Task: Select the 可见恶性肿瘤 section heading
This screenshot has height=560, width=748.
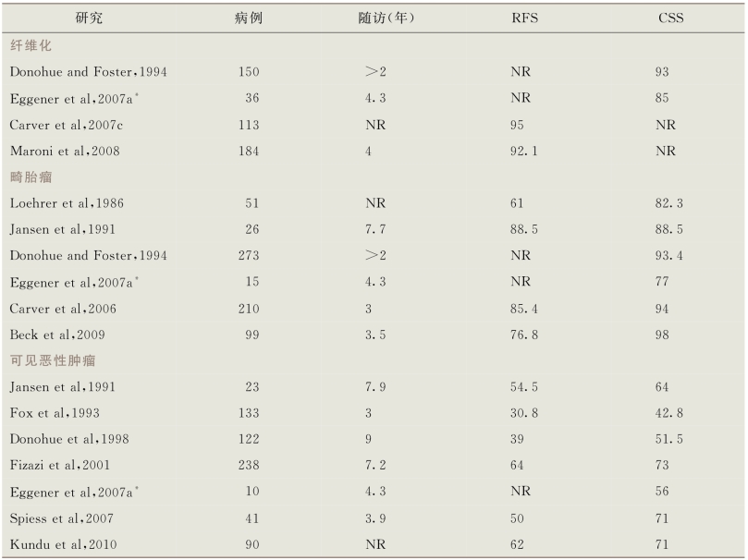Action: [53, 360]
